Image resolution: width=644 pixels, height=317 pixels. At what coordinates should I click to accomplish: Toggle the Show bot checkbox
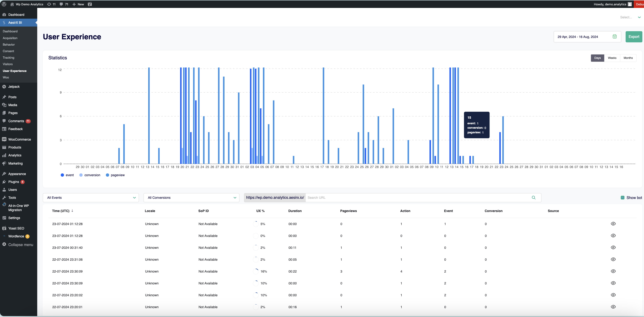pos(623,198)
